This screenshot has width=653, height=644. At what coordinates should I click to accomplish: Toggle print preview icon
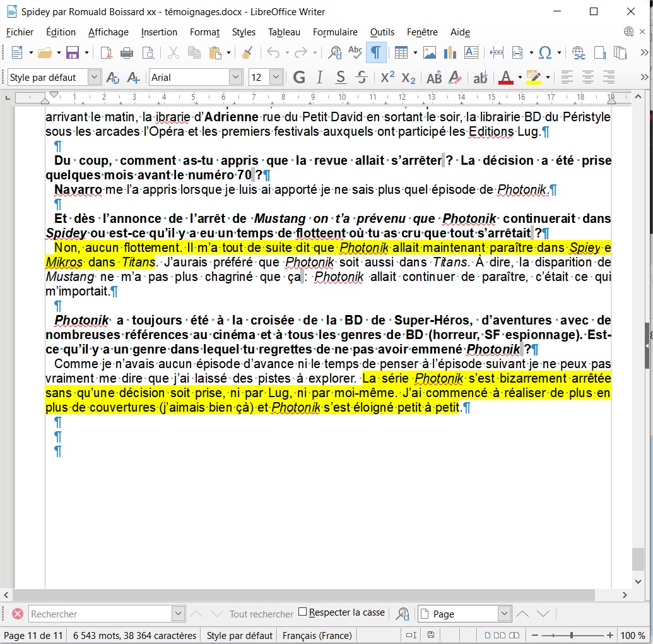148,53
